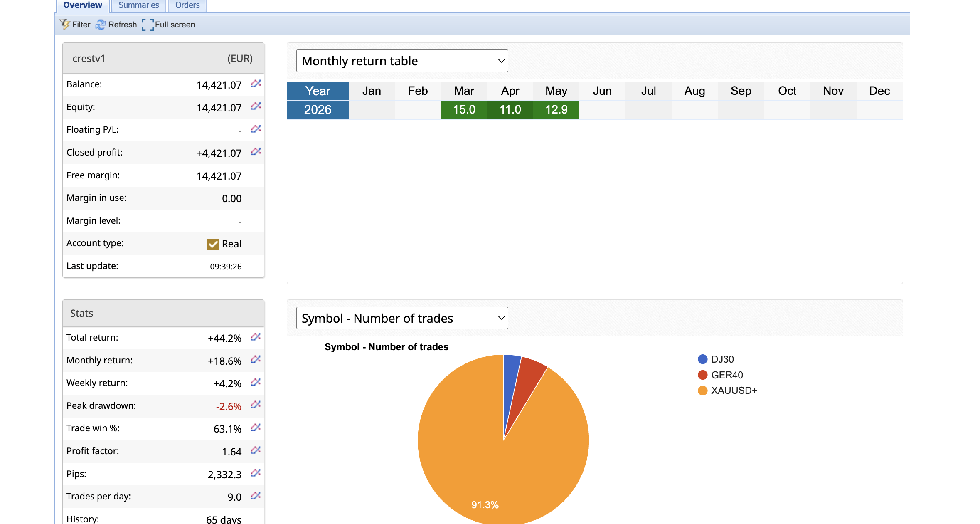Image resolution: width=980 pixels, height=524 pixels.
Task: Open chart icon next to Equity
Action: coord(256,106)
